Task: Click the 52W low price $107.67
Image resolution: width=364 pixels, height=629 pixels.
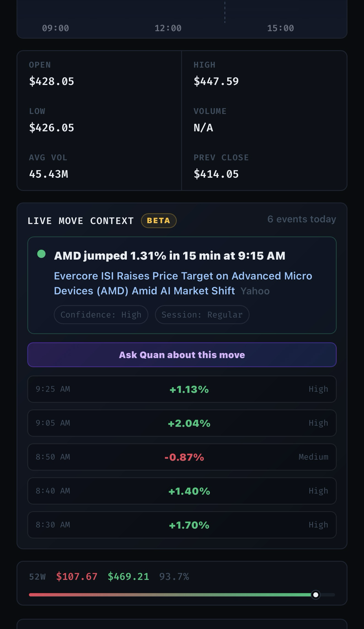Action: (77, 577)
